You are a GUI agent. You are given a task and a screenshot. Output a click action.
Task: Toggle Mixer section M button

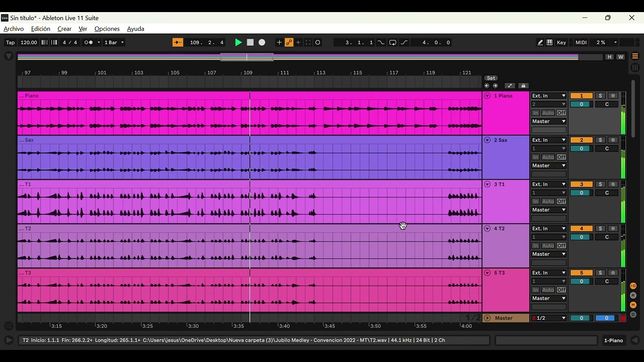tap(633, 305)
